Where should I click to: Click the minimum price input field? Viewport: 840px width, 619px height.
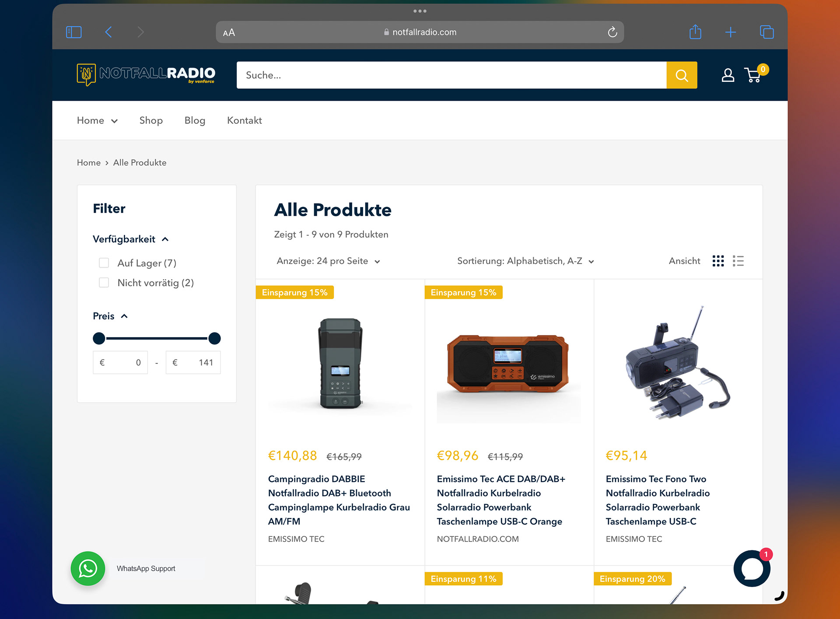[120, 362]
